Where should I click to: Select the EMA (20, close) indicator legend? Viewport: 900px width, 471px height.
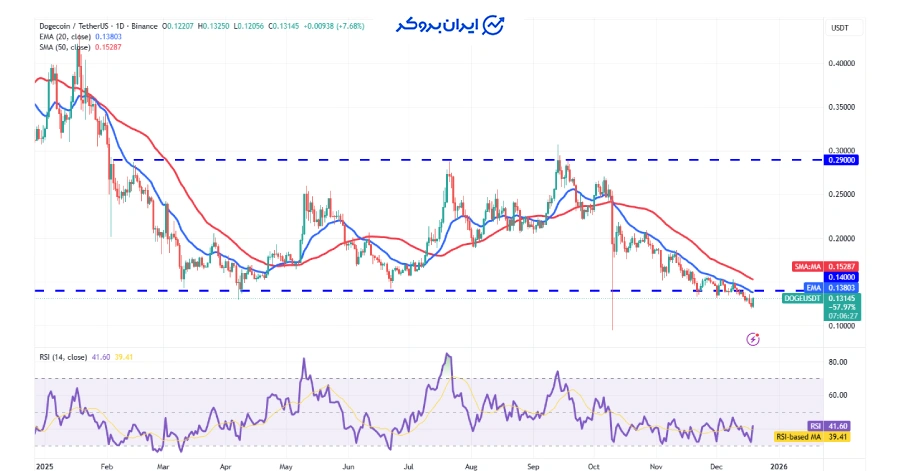tap(68, 36)
